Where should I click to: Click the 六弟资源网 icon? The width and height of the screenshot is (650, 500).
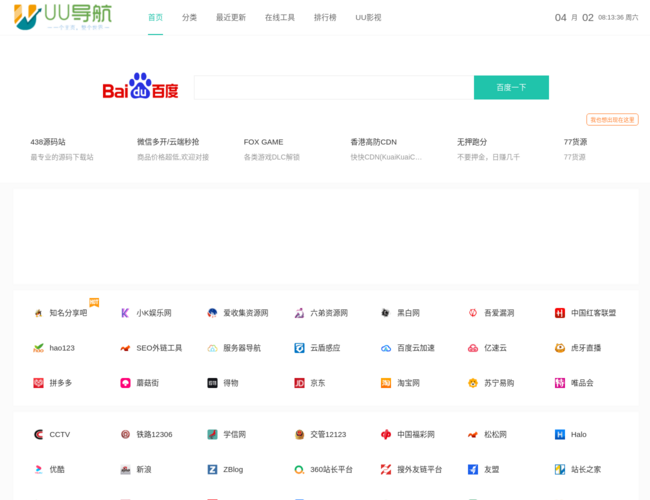pyautogui.click(x=299, y=313)
